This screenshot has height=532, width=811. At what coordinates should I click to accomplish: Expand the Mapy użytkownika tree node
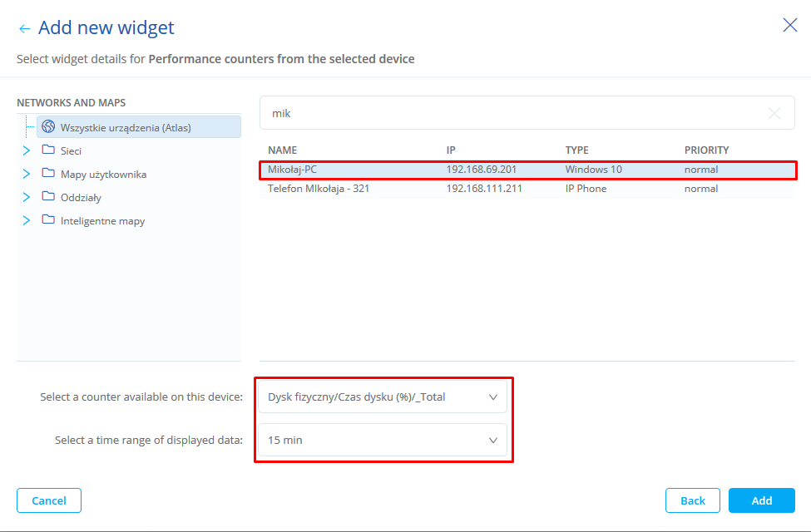pyautogui.click(x=26, y=174)
